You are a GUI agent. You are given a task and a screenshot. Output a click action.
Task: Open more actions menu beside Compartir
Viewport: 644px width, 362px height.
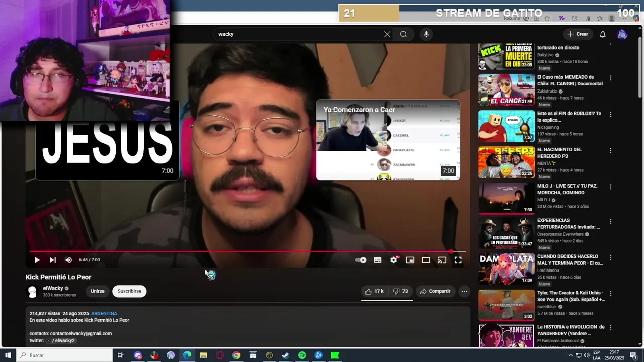[x=464, y=291]
